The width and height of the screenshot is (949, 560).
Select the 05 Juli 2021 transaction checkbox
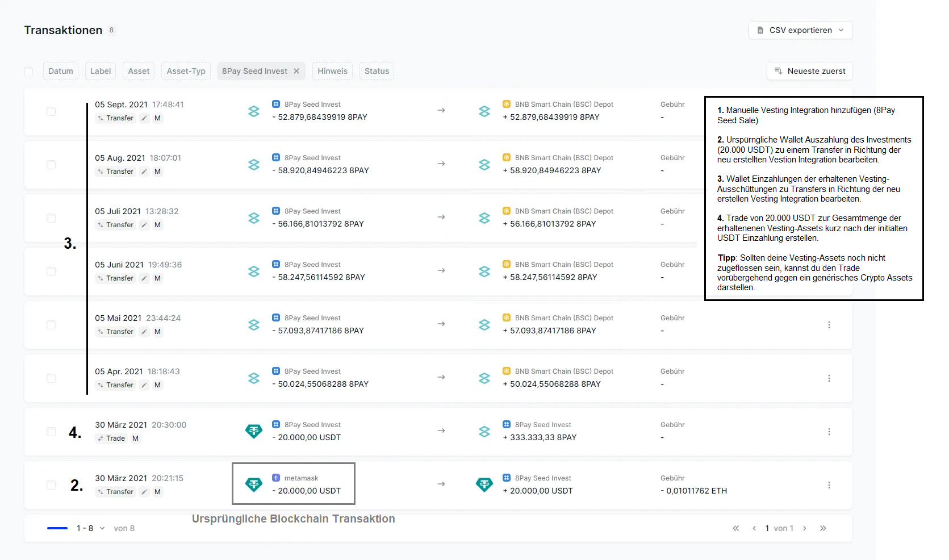click(x=51, y=218)
